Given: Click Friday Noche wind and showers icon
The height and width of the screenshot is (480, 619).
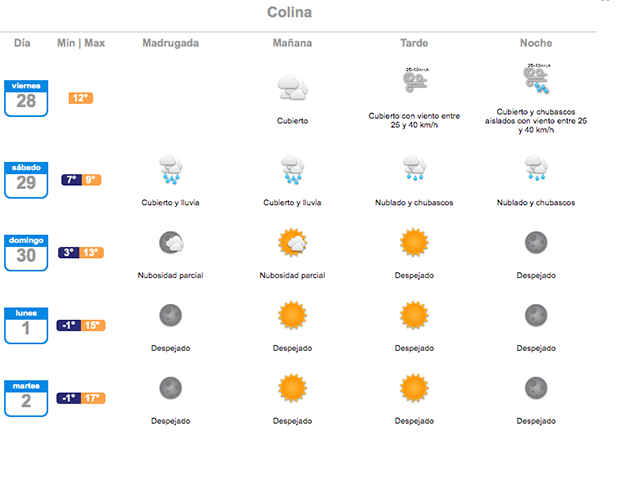Looking at the screenshot, I should pyautogui.click(x=536, y=78).
